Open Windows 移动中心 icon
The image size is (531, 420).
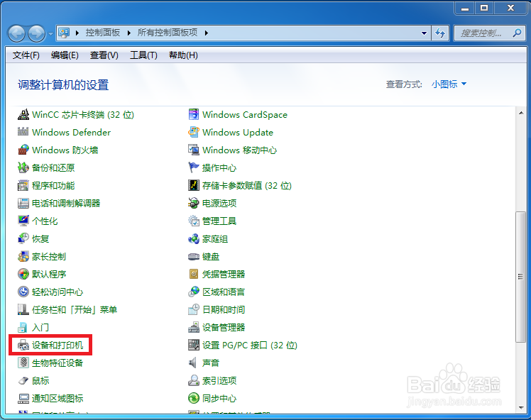tap(194, 150)
